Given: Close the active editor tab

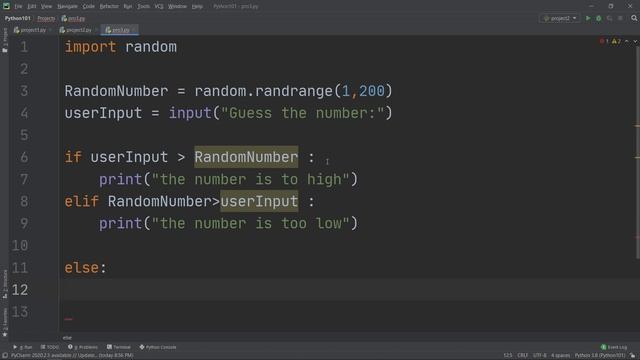Looking at the screenshot, I should pyautogui.click(x=134, y=30).
